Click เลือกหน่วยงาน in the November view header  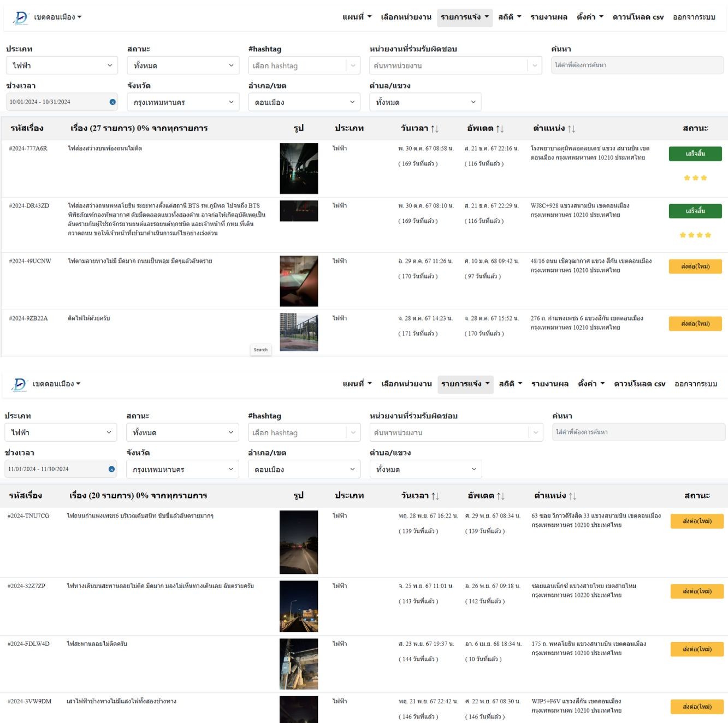(406, 384)
